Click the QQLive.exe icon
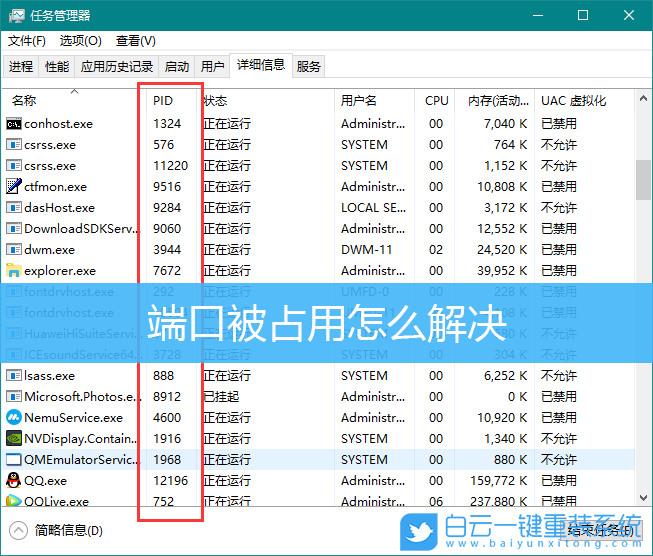 pos(14,502)
